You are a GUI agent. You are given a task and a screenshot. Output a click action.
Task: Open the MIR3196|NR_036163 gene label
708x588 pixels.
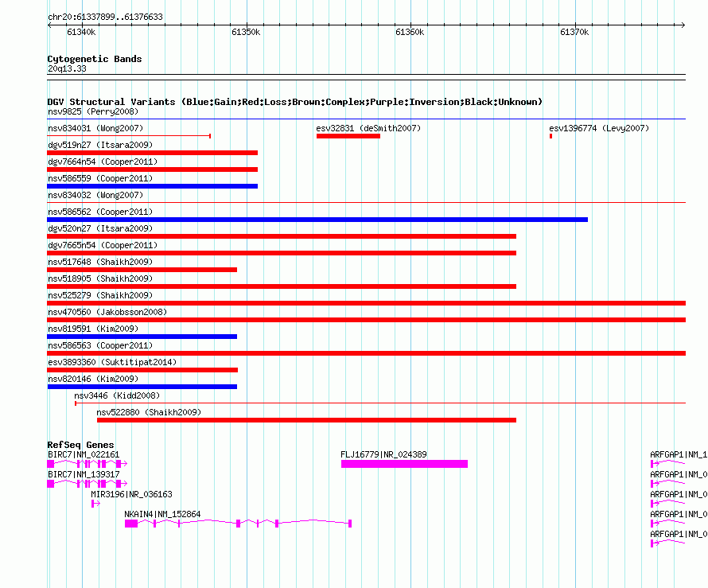tap(131, 494)
